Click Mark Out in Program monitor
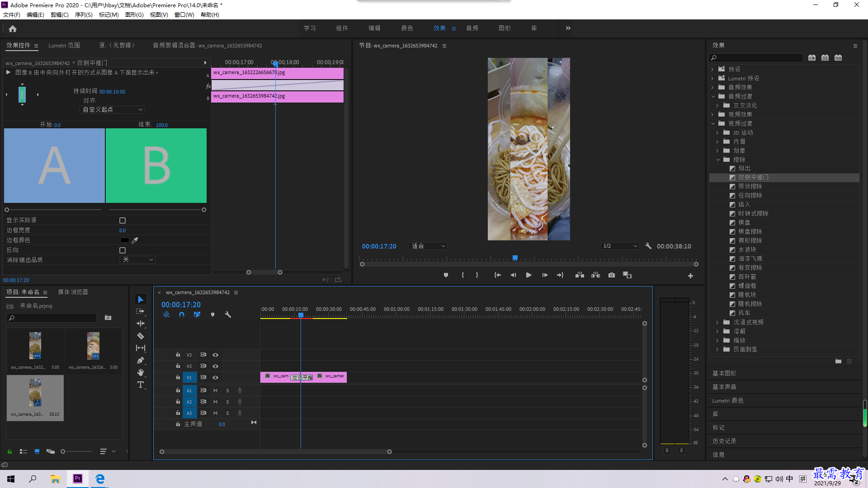Screen dimensions: 868x488 [x=477, y=275]
